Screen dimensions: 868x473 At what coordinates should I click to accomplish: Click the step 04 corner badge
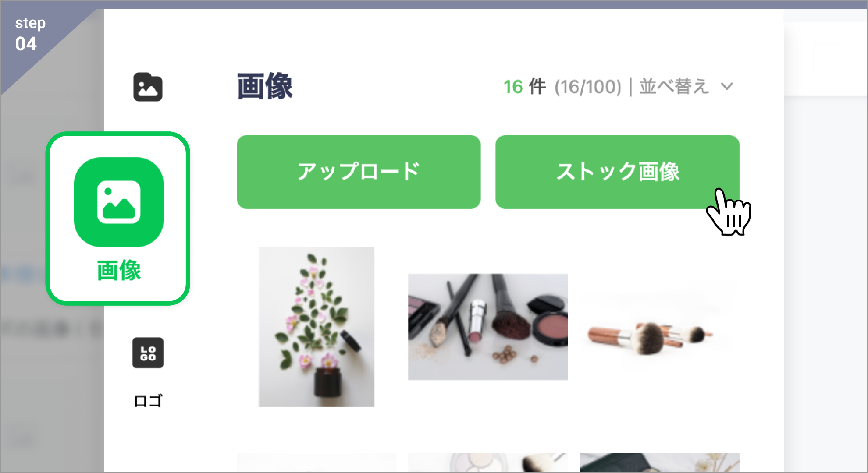click(30, 34)
